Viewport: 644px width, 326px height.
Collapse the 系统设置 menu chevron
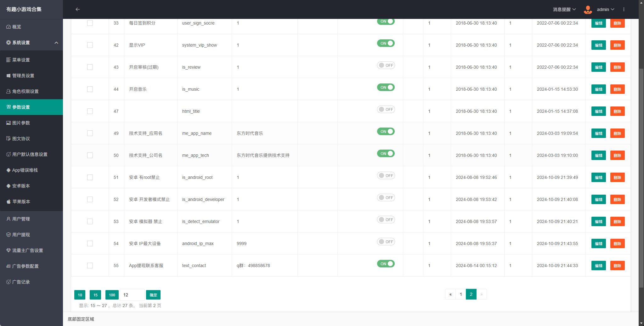tap(56, 43)
